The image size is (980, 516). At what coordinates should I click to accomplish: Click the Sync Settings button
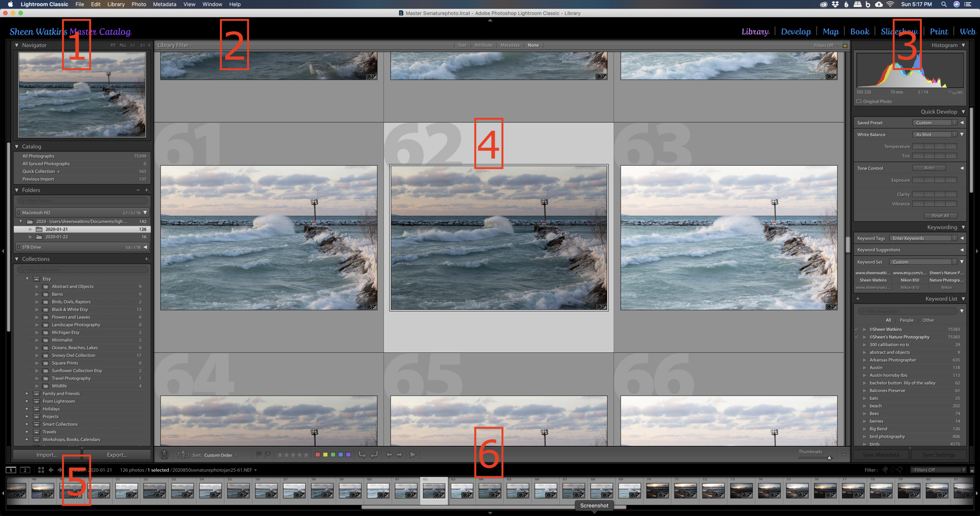[938, 455]
